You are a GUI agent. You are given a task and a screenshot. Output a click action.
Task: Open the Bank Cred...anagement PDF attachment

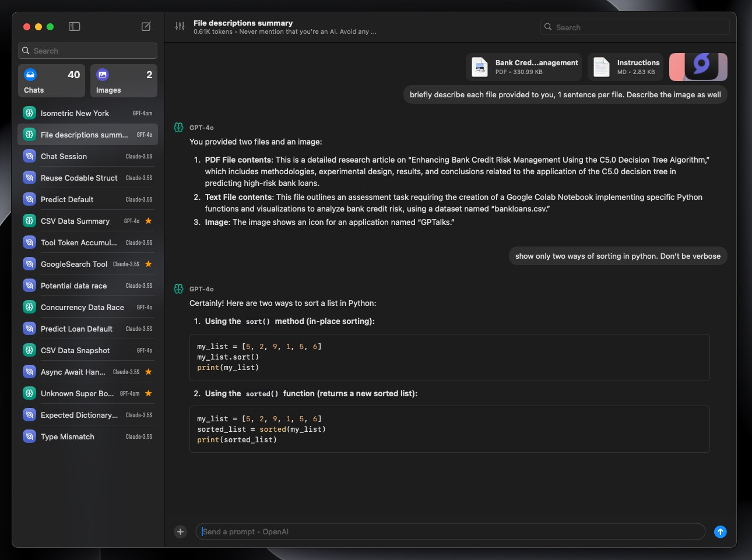pyautogui.click(x=524, y=67)
